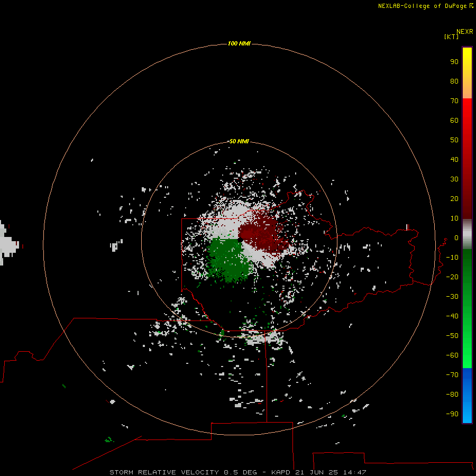Screen dimensions: 476x476
Task: Click the 50 NMI range ring label
Action: pyautogui.click(x=239, y=141)
